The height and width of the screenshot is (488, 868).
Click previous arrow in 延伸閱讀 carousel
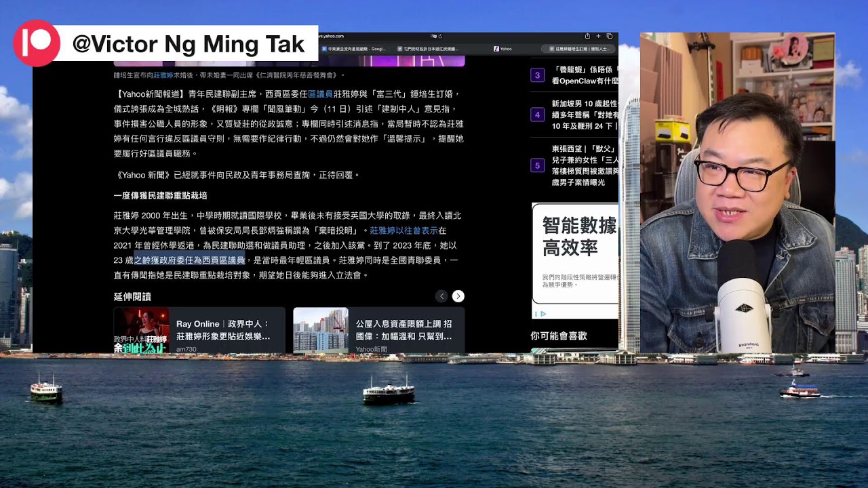click(442, 296)
